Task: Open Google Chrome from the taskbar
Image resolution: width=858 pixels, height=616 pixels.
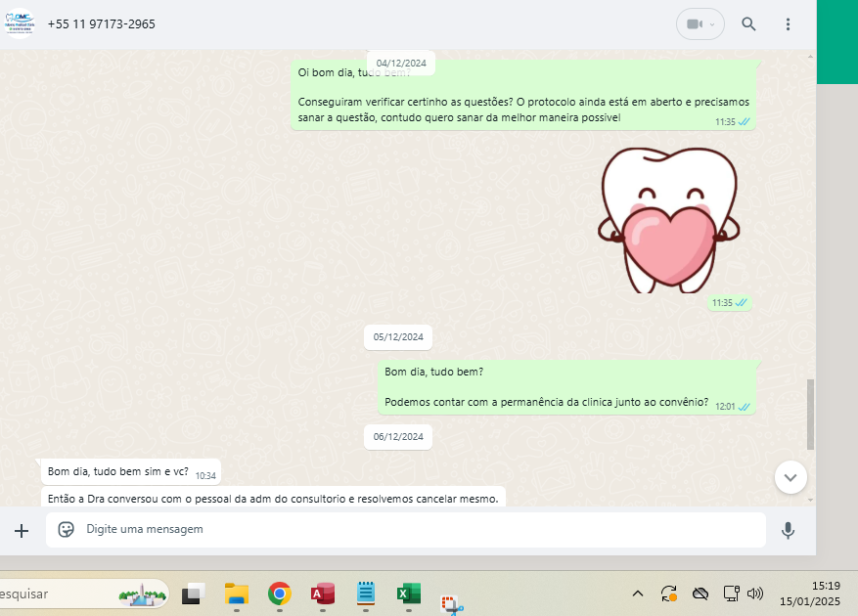Action: pyautogui.click(x=280, y=594)
